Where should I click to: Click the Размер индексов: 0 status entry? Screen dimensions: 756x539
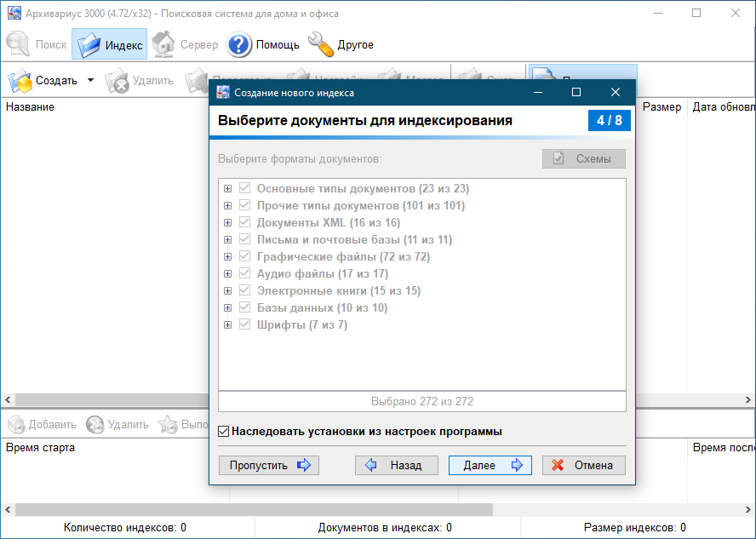(x=634, y=528)
